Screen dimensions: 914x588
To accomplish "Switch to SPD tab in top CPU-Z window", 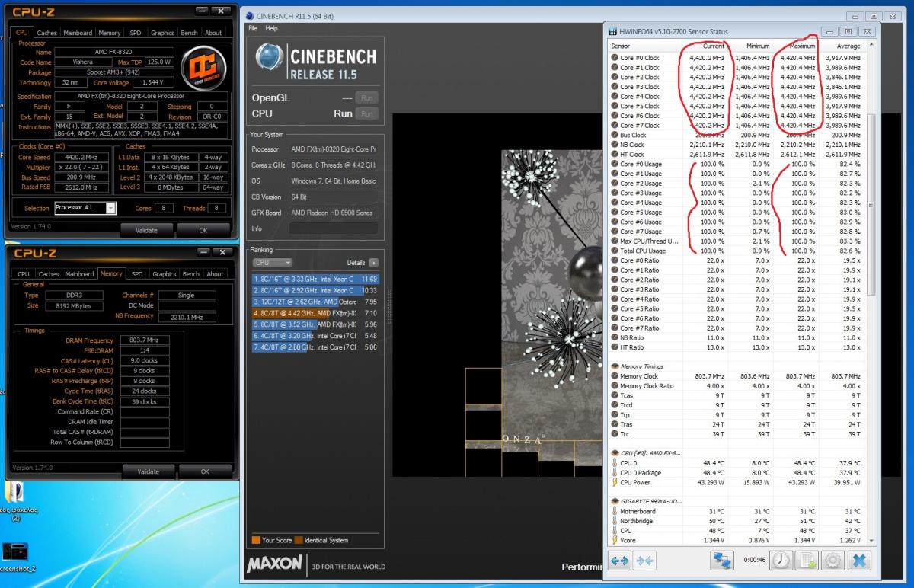I will pyautogui.click(x=135, y=33).
